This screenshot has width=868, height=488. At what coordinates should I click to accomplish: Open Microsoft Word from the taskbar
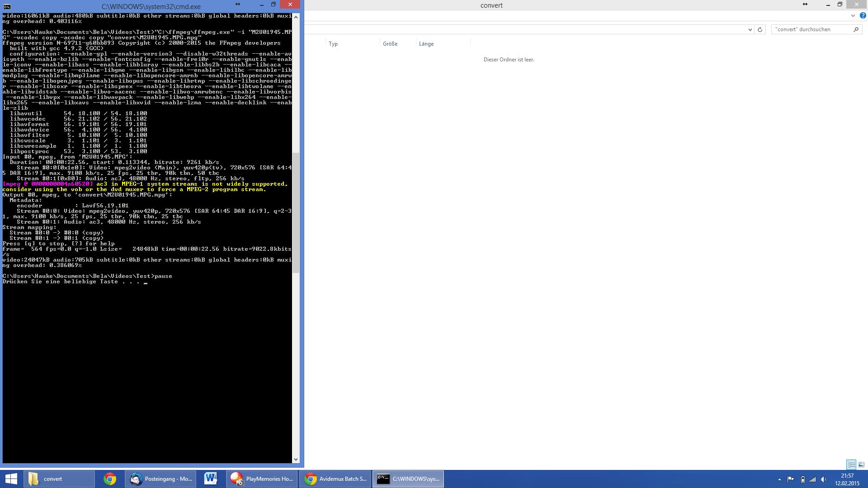point(210,479)
